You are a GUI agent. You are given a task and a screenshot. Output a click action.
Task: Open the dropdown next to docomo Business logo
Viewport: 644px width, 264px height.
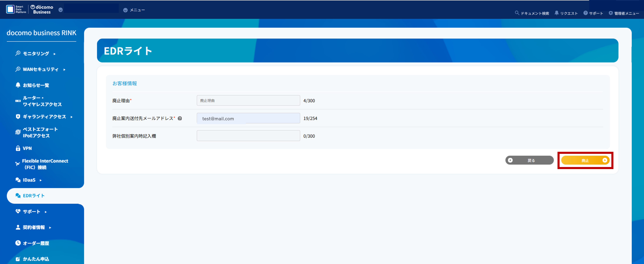[x=60, y=10]
